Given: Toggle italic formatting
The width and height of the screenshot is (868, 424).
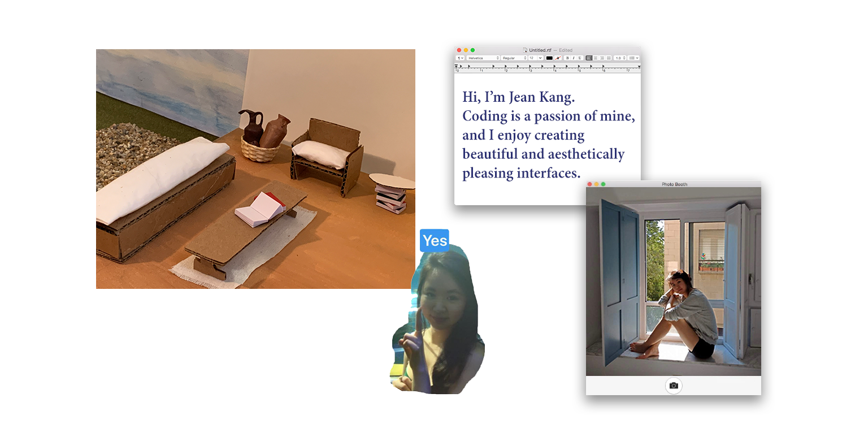Looking at the screenshot, I should point(574,58).
